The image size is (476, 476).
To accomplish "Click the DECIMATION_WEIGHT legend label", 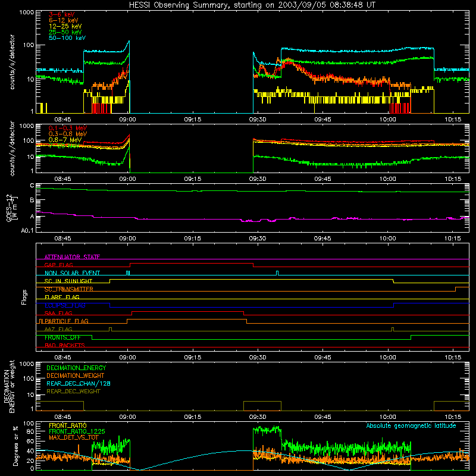I will click(x=76, y=375).
